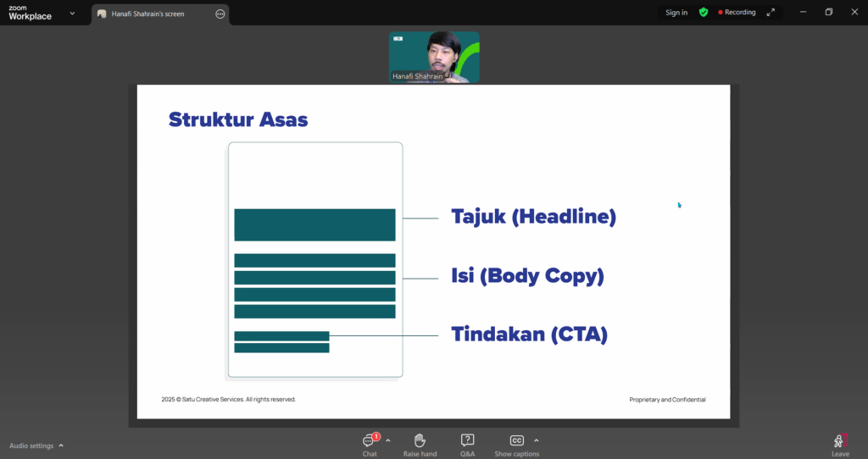The width and height of the screenshot is (868, 459).
Task: Restore down the Zoom window
Action: pyautogui.click(x=829, y=12)
